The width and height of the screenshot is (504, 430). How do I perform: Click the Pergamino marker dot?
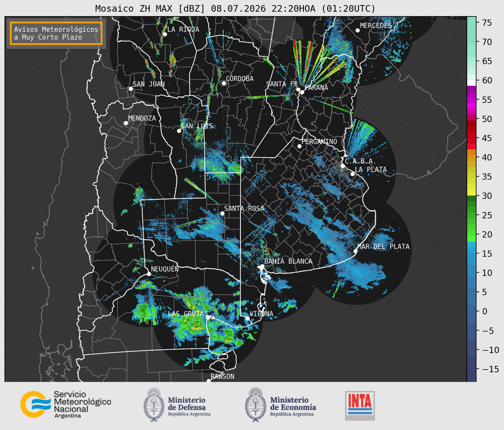pyautogui.click(x=299, y=146)
